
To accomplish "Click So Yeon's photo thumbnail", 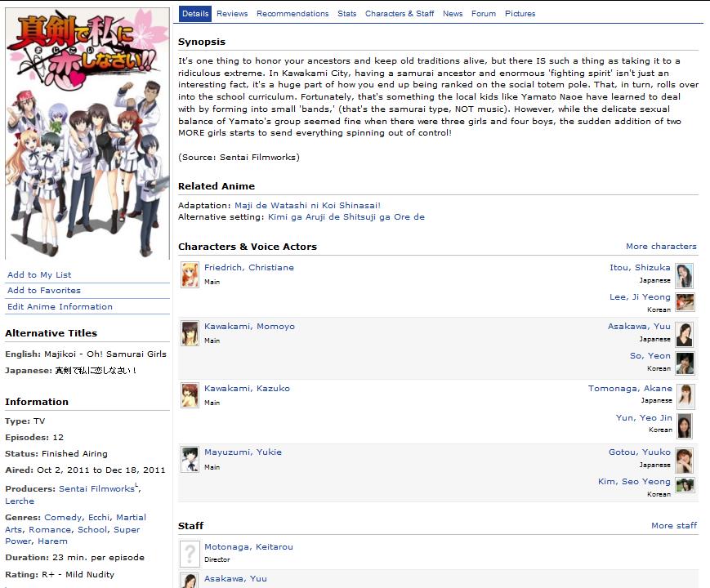I will click(x=685, y=363).
